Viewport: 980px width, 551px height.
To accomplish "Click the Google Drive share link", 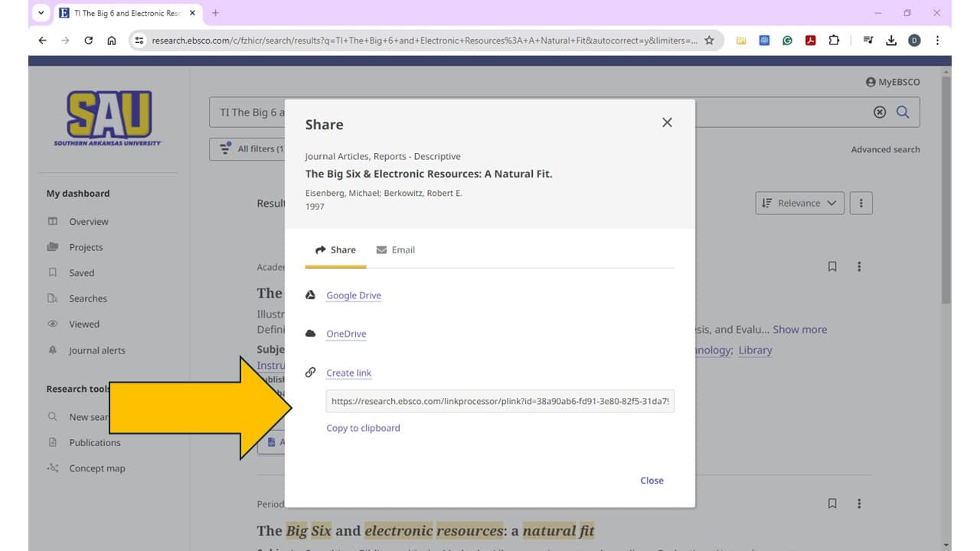I will (353, 295).
